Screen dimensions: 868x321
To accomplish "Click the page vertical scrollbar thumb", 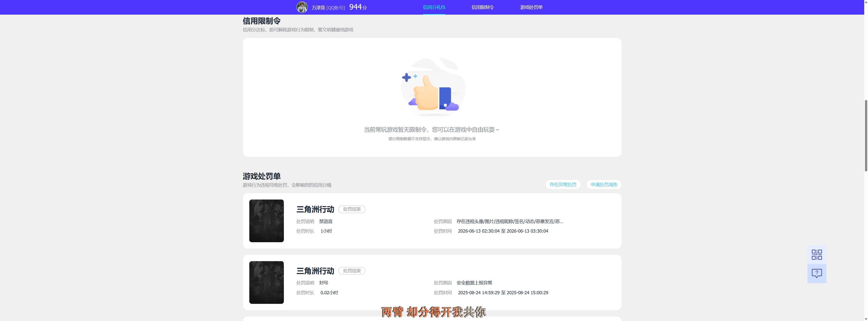I will pyautogui.click(x=866, y=136).
